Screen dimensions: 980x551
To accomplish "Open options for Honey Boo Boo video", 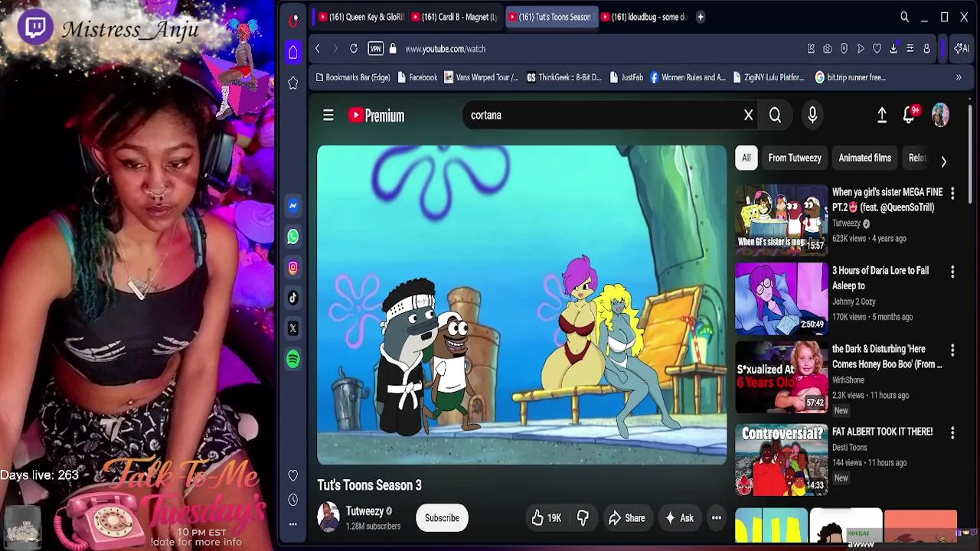I will (x=952, y=350).
